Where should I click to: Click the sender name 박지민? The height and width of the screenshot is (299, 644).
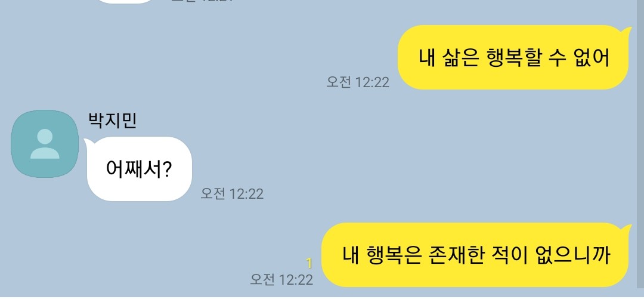(113, 121)
